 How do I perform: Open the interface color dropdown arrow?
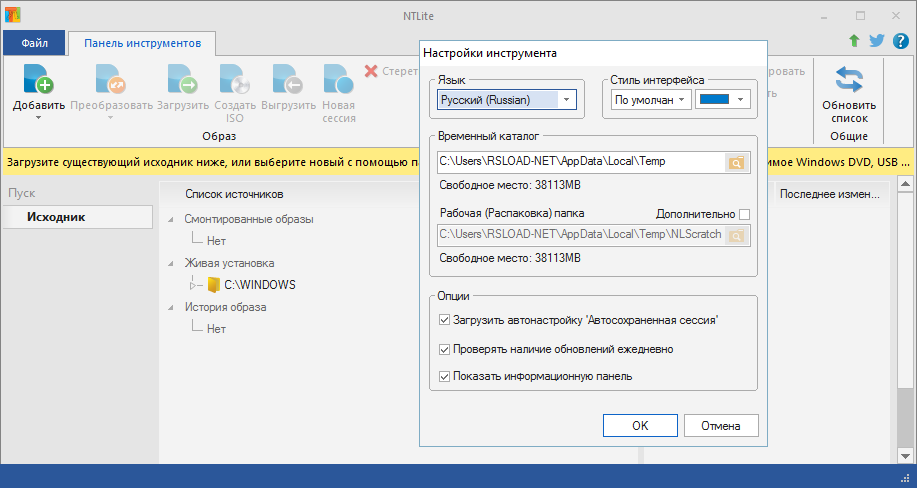[740, 99]
